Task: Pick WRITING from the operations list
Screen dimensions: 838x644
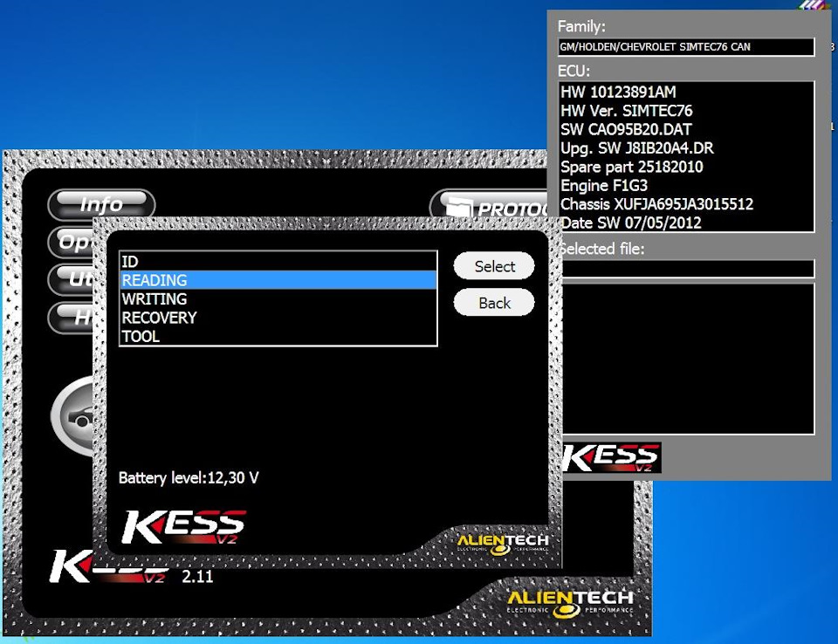Action: point(278,298)
